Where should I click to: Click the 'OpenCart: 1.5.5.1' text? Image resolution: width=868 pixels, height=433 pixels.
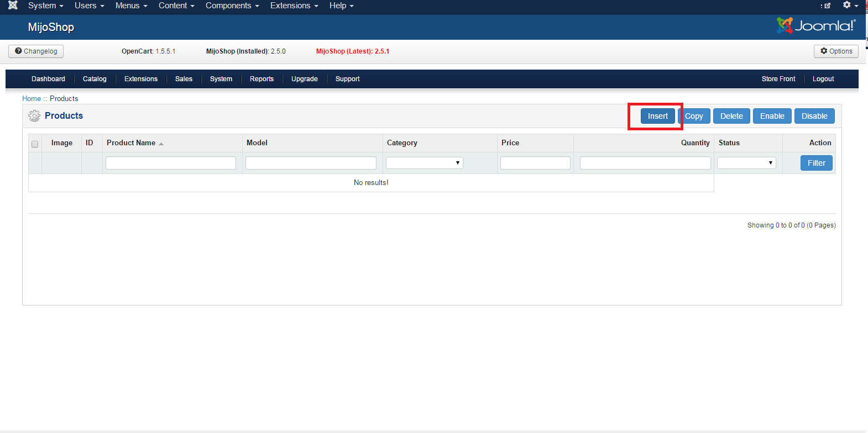tap(148, 51)
